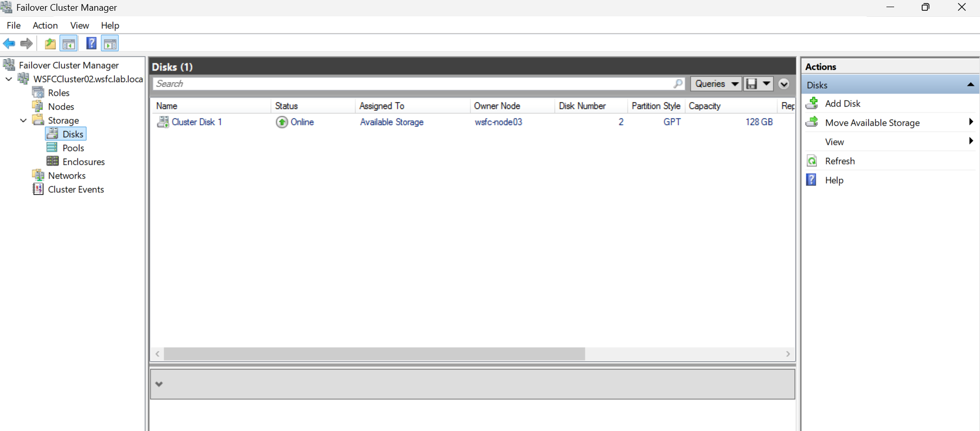Sort by Partition Style column header
Viewport: 980px width, 431px height.
656,106
